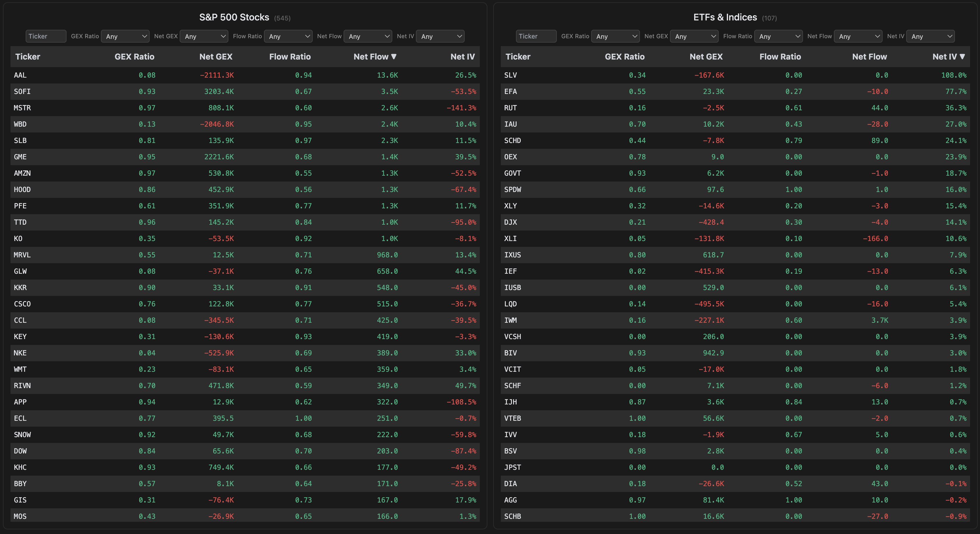Open the Flow Ratio filter dropdown in ETFs panel

[778, 36]
